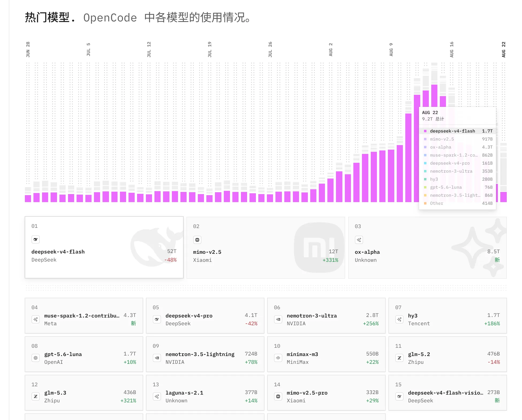The image size is (522, 420).
Task: Click the MiniMax waveform icon beside minimax-m3
Action: pos(278,358)
